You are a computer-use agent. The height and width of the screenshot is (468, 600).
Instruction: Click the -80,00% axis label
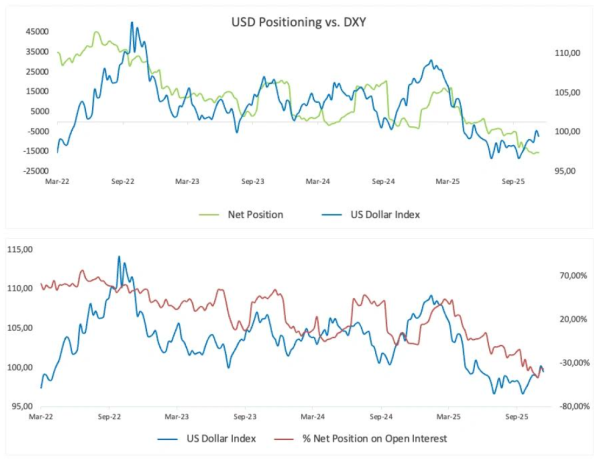[572, 407]
